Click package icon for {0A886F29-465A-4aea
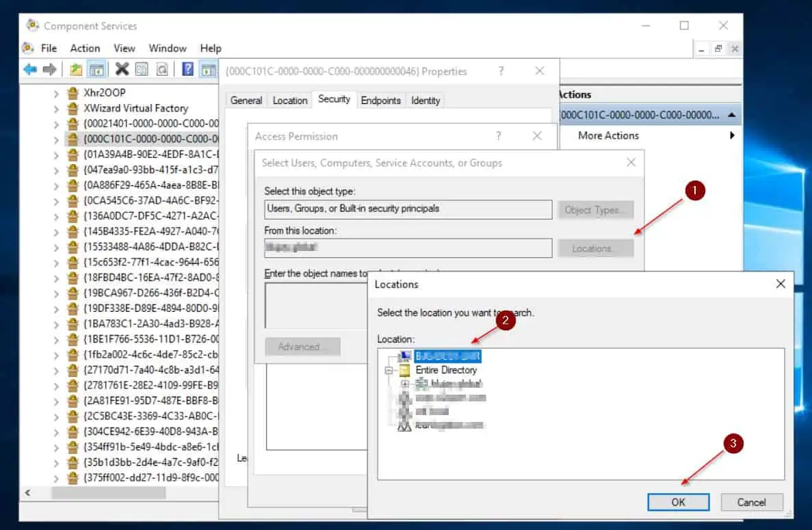Image resolution: width=812 pixels, height=530 pixels. click(73, 185)
